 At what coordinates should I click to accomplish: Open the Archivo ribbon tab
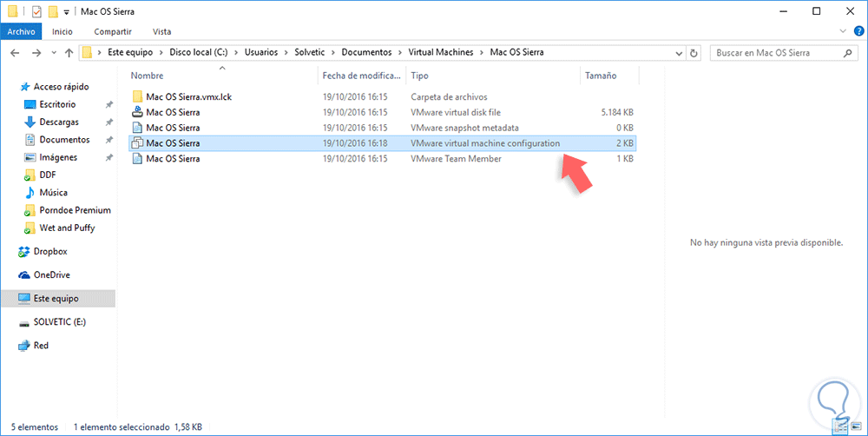point(21,31)
